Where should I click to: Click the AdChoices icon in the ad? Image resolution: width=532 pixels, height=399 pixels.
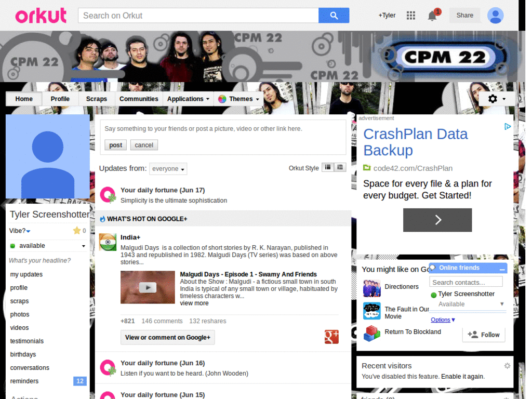[507, 127]
